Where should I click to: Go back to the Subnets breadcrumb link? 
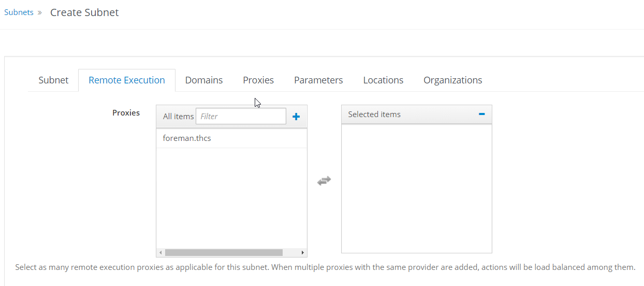click(x=19, y=12)
